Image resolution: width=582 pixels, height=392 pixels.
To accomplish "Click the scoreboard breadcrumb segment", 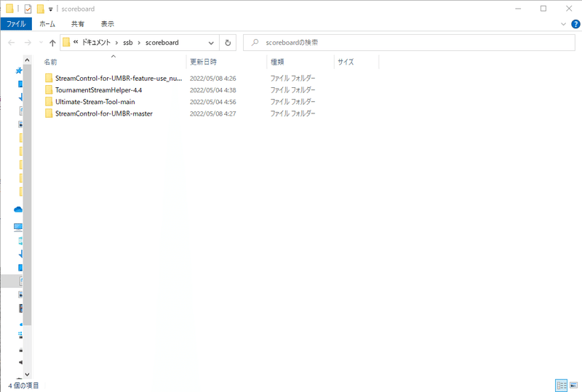I will pyautogui.click(x=162, y=43).
